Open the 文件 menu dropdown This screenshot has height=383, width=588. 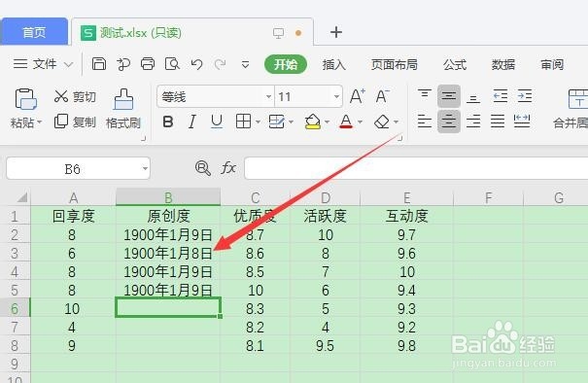[43, 64]
